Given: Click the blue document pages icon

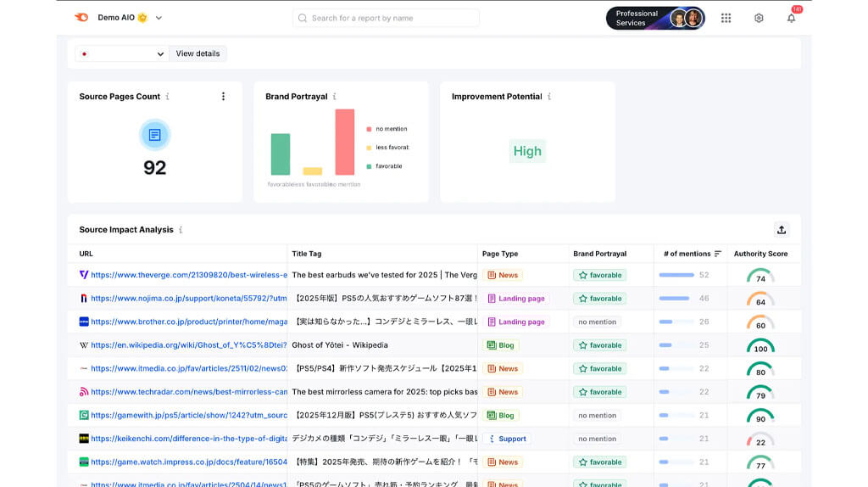Looking at the screenshot, I should coord(154,135).
